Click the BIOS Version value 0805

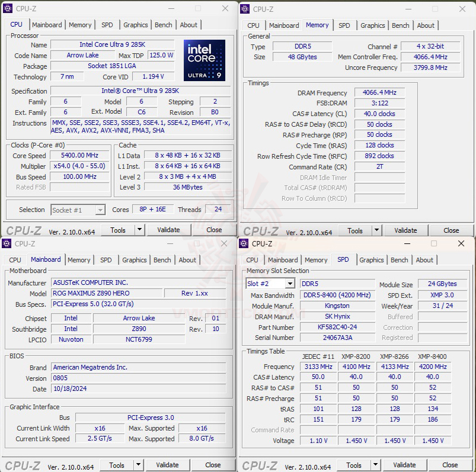(x=139, y=378)
